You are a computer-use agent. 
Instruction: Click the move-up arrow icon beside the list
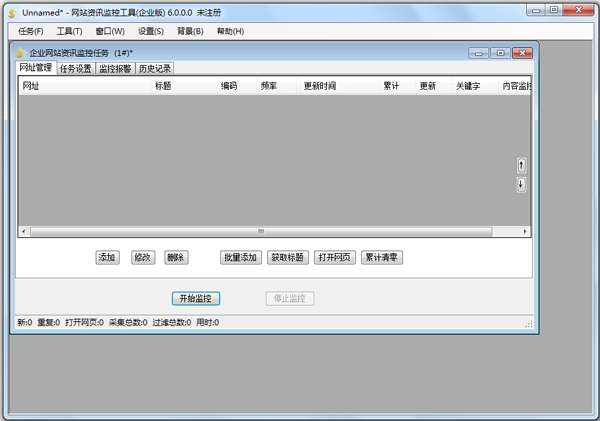tap(521, 166)
